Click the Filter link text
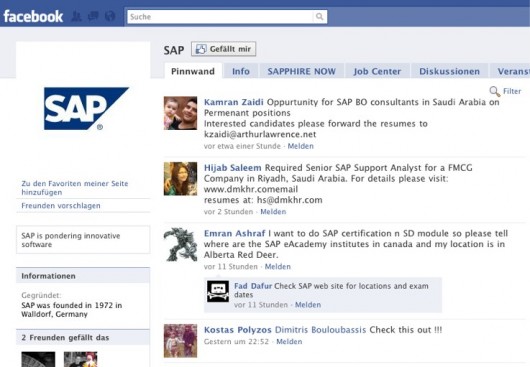The image size is (530, 367). [512, 91]
